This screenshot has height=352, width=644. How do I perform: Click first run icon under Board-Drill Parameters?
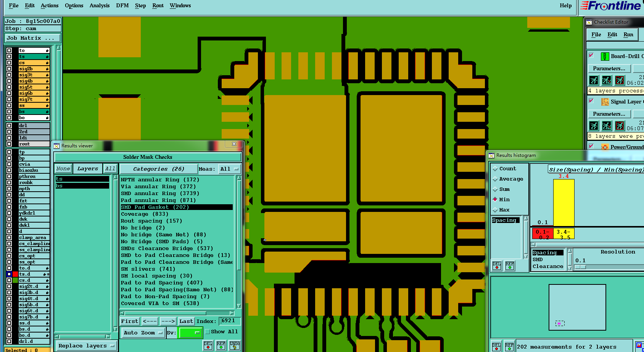[594, 80]
